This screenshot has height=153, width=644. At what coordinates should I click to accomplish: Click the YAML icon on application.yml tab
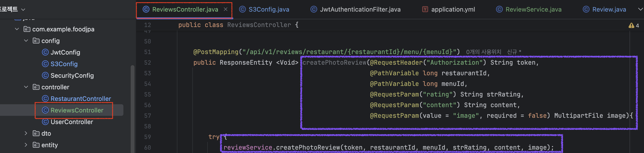coord(425,9)
